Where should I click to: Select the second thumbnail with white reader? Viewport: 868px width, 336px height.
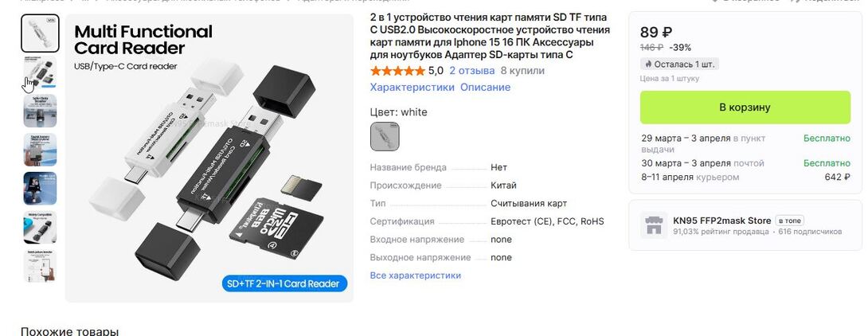[x=40, y=72]
